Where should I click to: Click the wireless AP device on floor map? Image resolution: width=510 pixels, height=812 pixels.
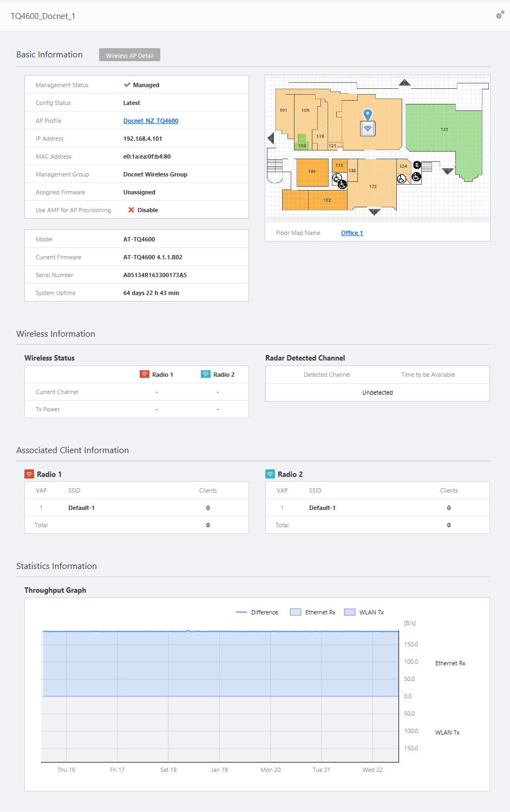pyautogui.click(x=368, y=129)
